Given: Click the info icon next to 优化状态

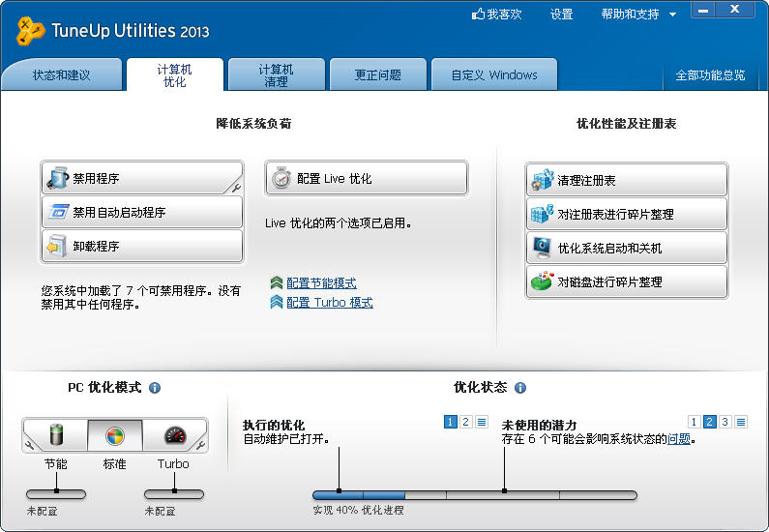Looking at the screenshot, I should pyautogui.click(x=520, y=388).
